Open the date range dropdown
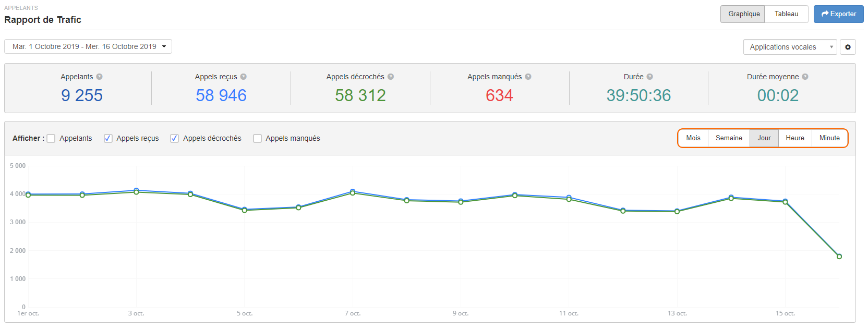The height and width of the screenshot is (329, 868). (x=88, y=46)
